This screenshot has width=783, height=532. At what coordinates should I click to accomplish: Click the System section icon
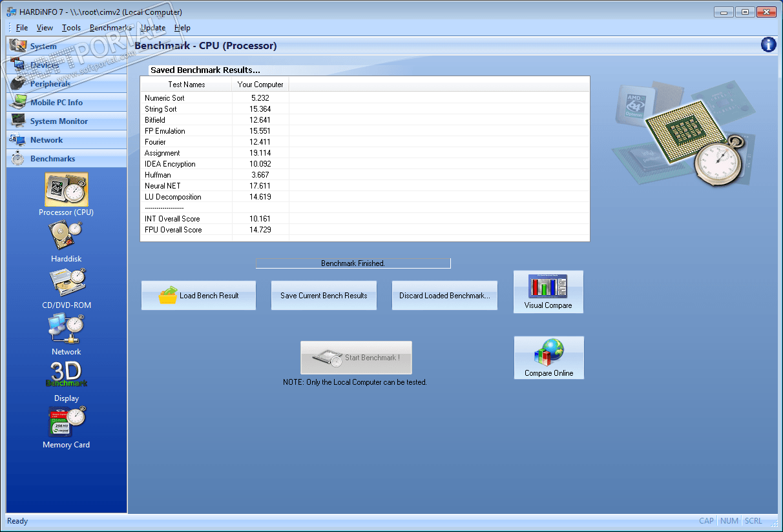pos(19,46)
